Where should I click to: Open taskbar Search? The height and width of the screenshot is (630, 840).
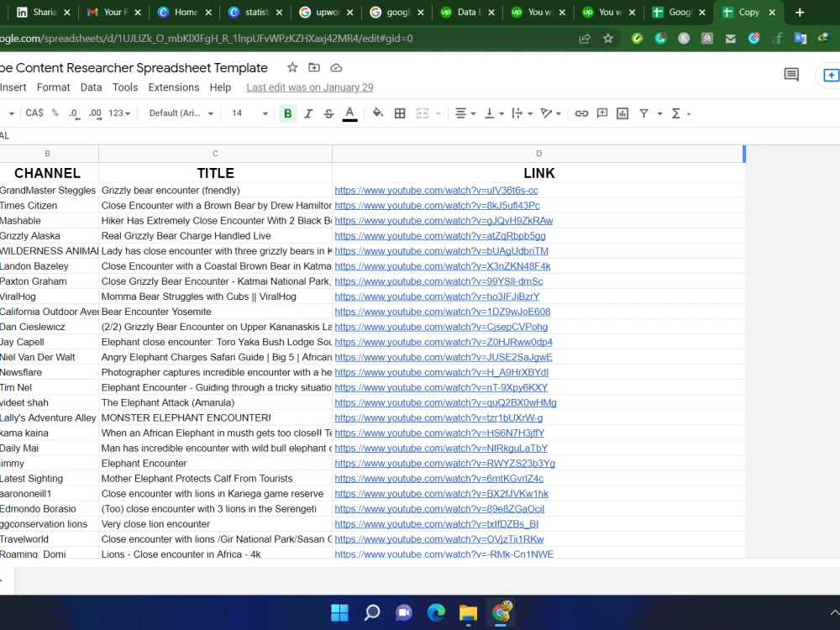click(x=372, y=612)
